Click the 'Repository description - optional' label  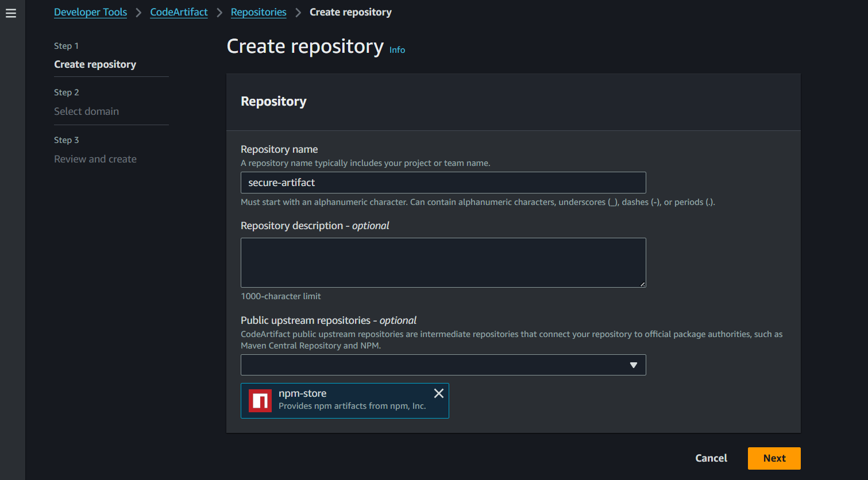(315, 226)
